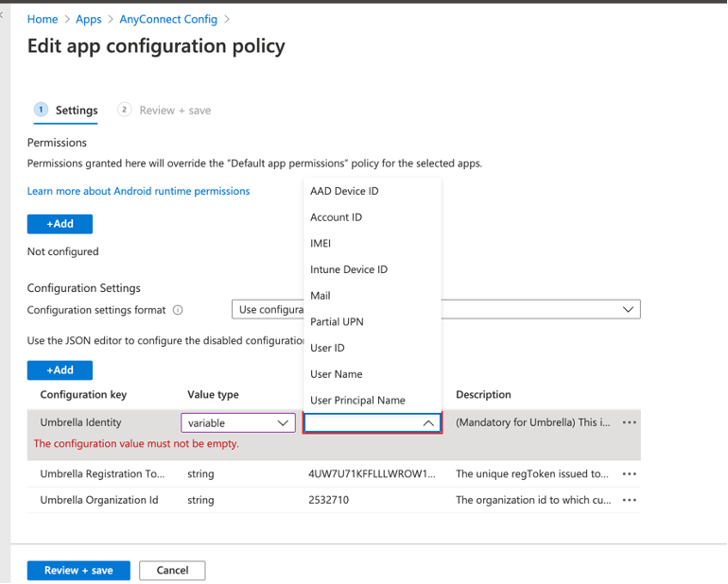Click the Not configured permissions text
This screenshot has height=584, width=728.
[x=62, y=251]
